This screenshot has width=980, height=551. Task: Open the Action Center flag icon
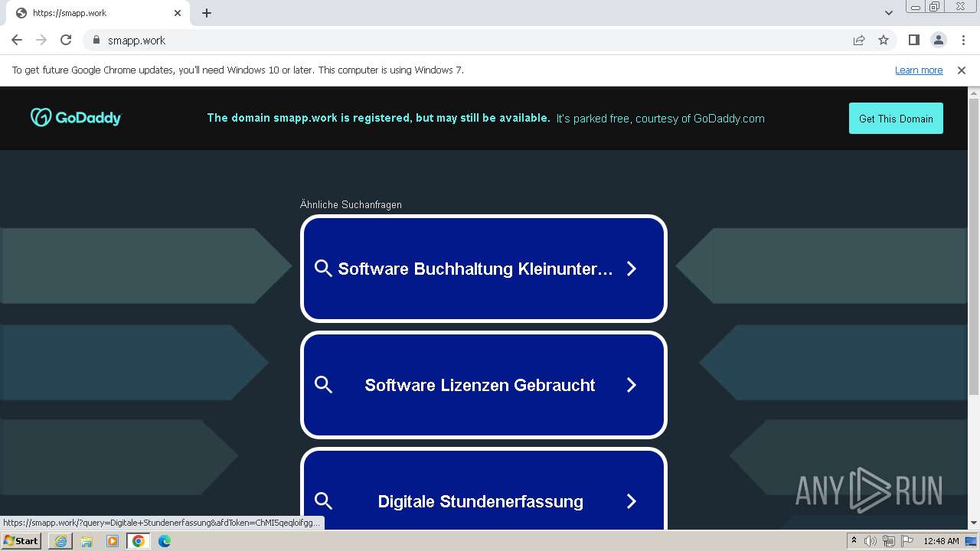906,541
